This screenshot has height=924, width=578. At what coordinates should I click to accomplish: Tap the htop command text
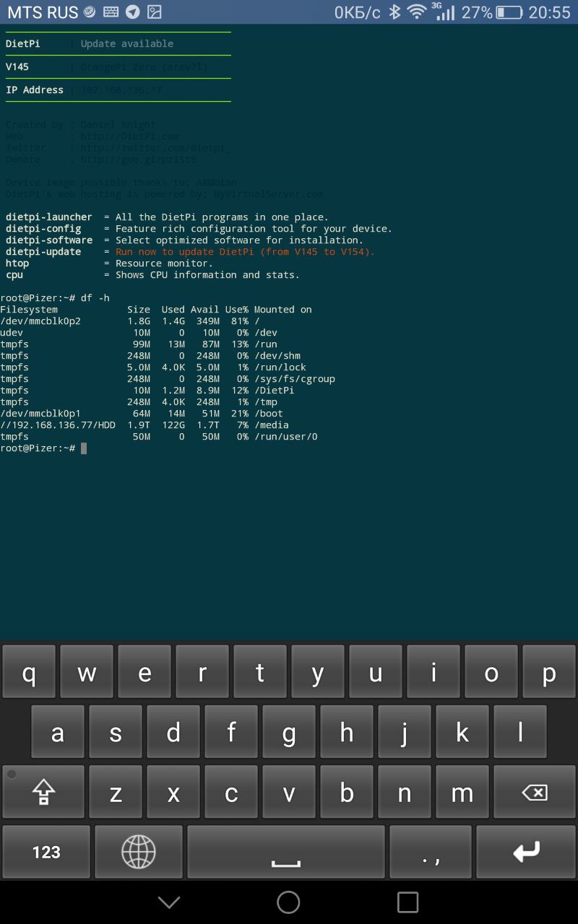click(x=17, y=263)
